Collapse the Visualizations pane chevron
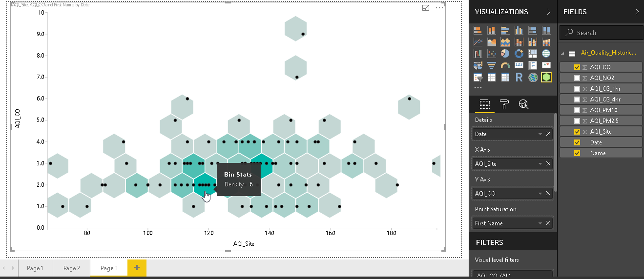Image resolution: width=644 pixels, height=279 pixels. [549, 12]
